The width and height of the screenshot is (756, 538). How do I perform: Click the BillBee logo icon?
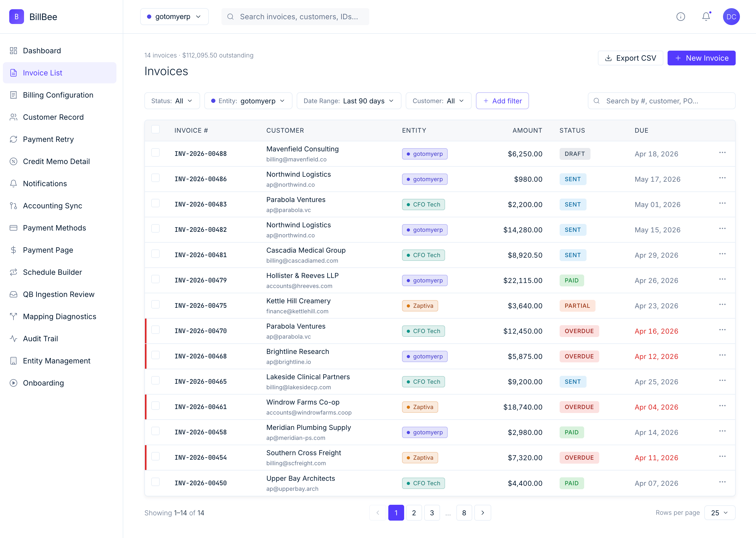17,17
